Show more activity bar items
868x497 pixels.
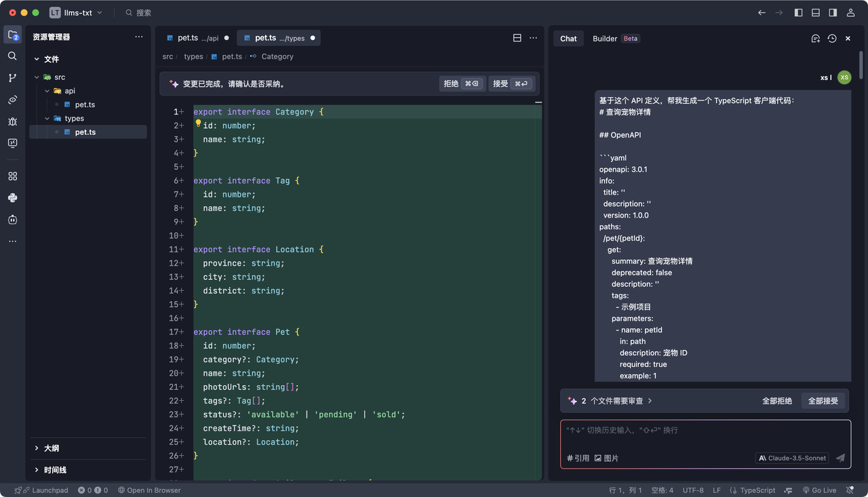point(12,241)
